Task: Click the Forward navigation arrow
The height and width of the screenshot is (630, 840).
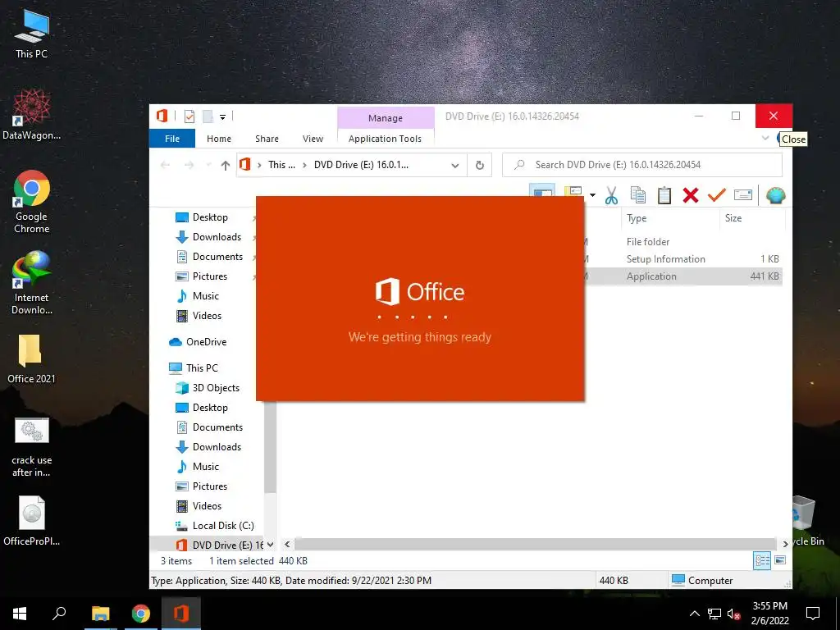Action: (x=189, y=165)
